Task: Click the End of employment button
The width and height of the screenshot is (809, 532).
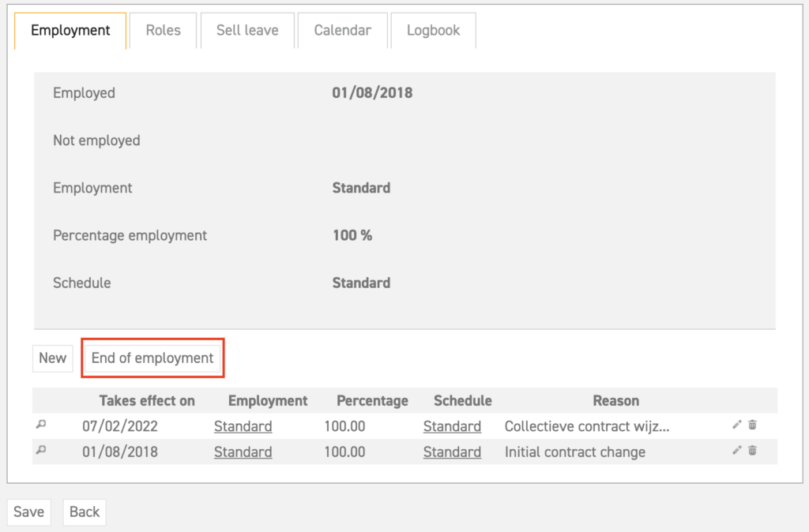Action: tap(152, 358)
